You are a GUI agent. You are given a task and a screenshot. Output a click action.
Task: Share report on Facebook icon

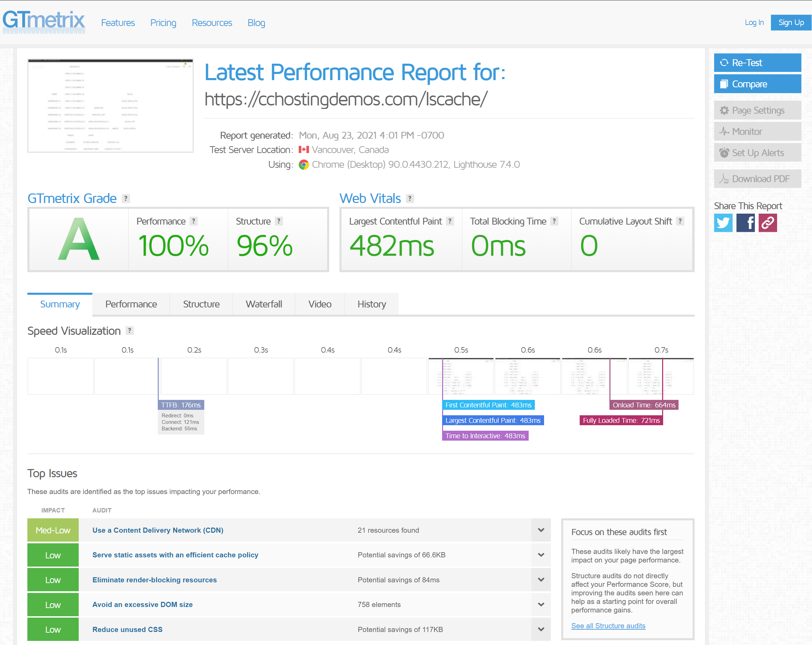(745, 223)
